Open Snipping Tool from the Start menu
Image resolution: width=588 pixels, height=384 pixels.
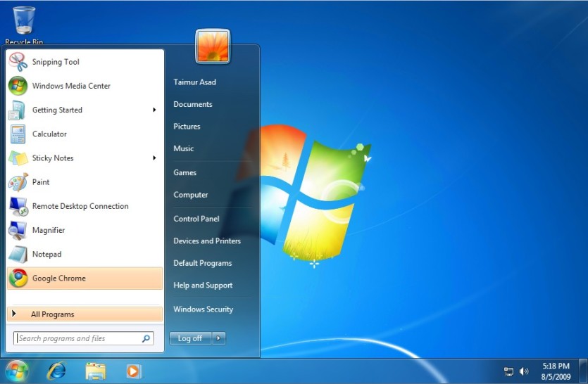click(85, 62)
